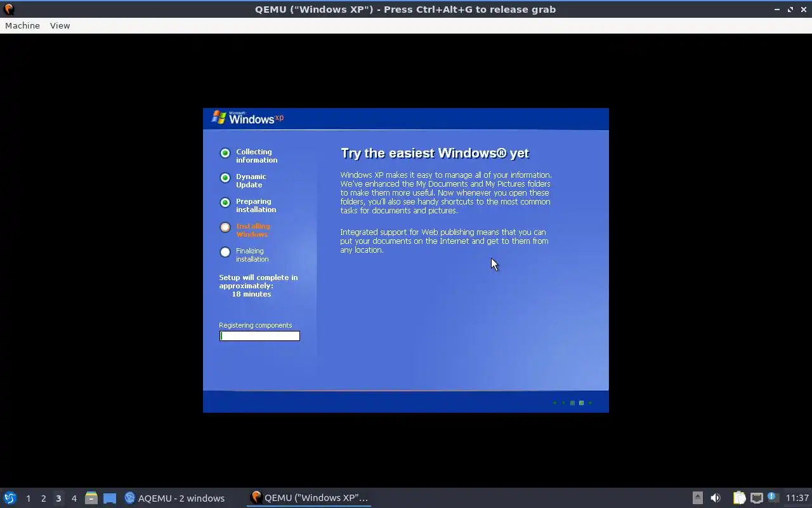
Task: Select the QEMU Windows XP taskbar entry
Action: [310, 498]
